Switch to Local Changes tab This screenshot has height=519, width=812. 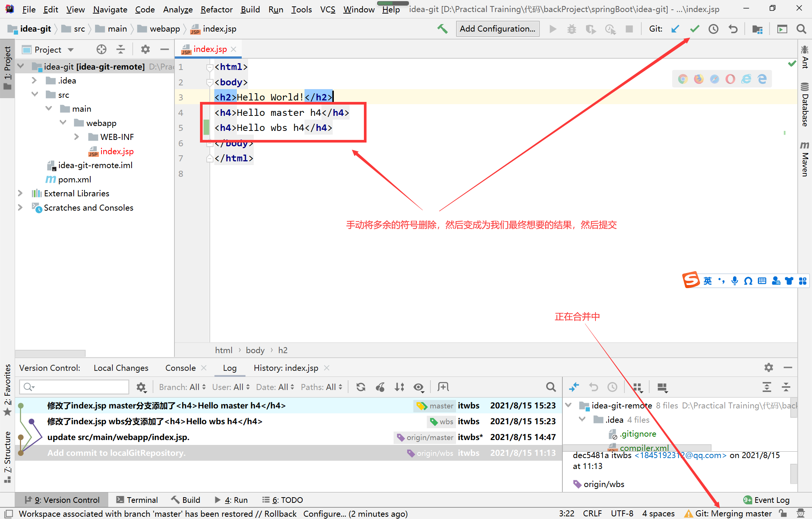[x=121, y=368]
